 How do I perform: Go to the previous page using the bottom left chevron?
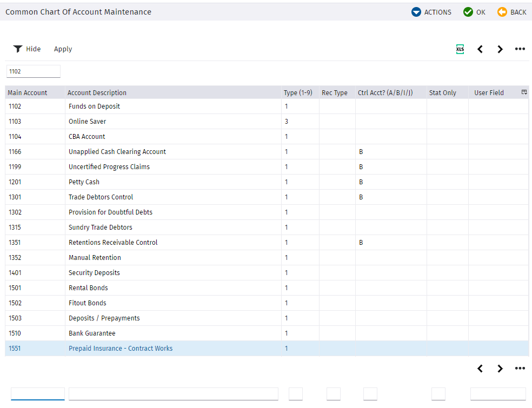[x=480, y=369]
